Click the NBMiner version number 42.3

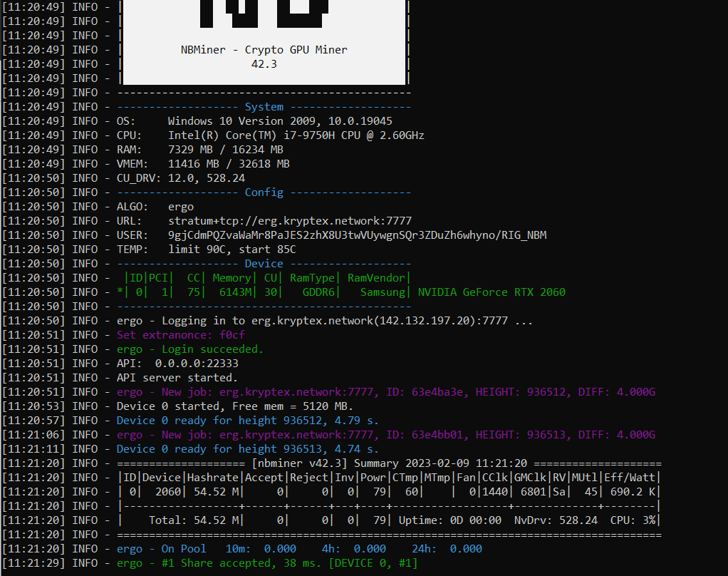tap(264, 64)
